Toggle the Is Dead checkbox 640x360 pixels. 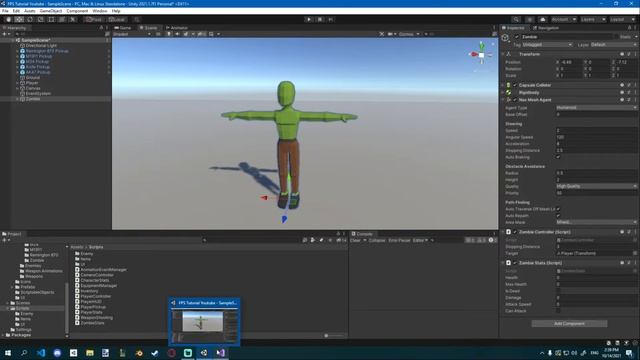pos(558,291)
